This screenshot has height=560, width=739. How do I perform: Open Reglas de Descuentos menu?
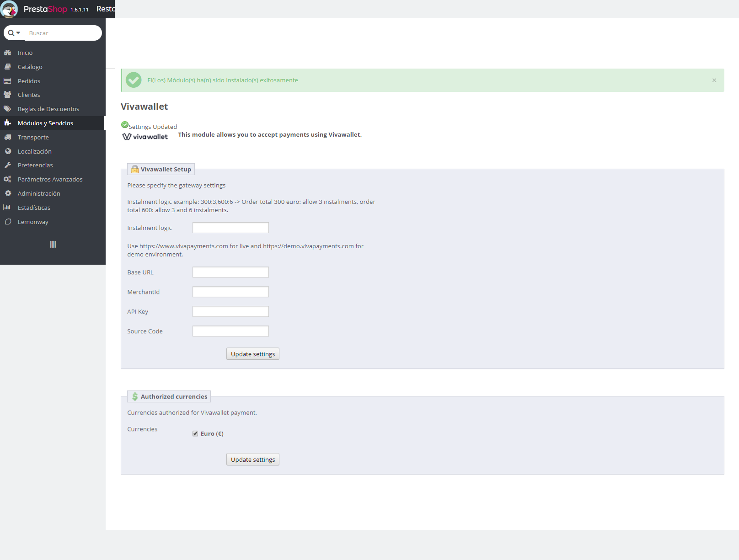click(53, 109)
